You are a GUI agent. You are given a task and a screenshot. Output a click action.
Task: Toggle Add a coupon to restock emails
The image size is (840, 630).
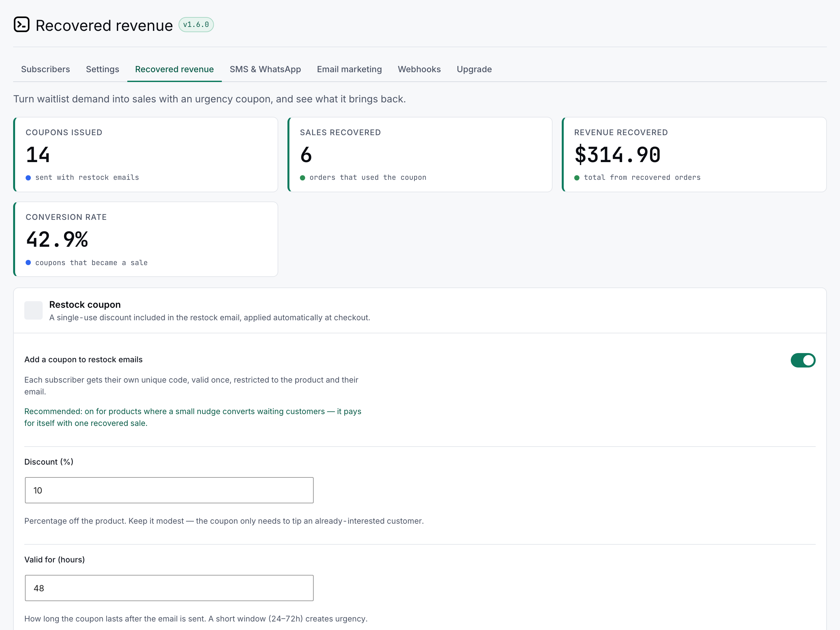[803, 360]
